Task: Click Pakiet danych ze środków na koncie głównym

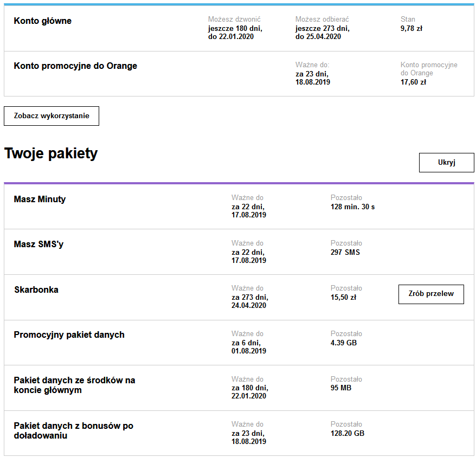Action: pos(74,385)
